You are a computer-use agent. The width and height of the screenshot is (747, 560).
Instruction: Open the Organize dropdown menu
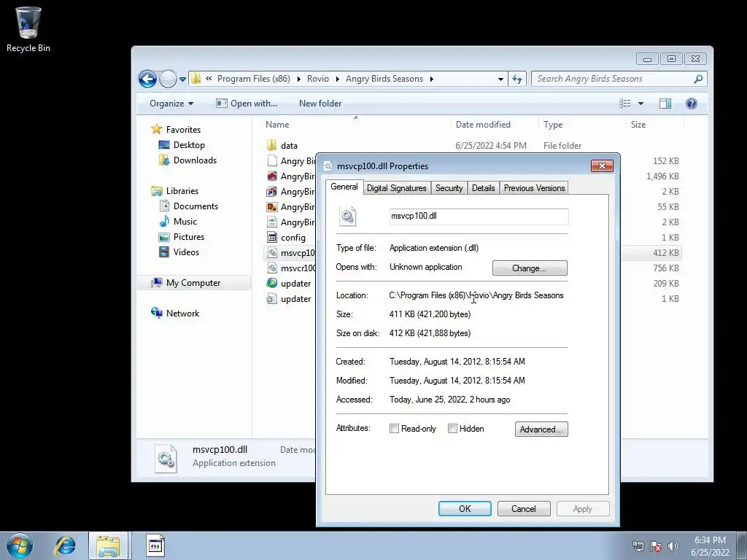171,104
